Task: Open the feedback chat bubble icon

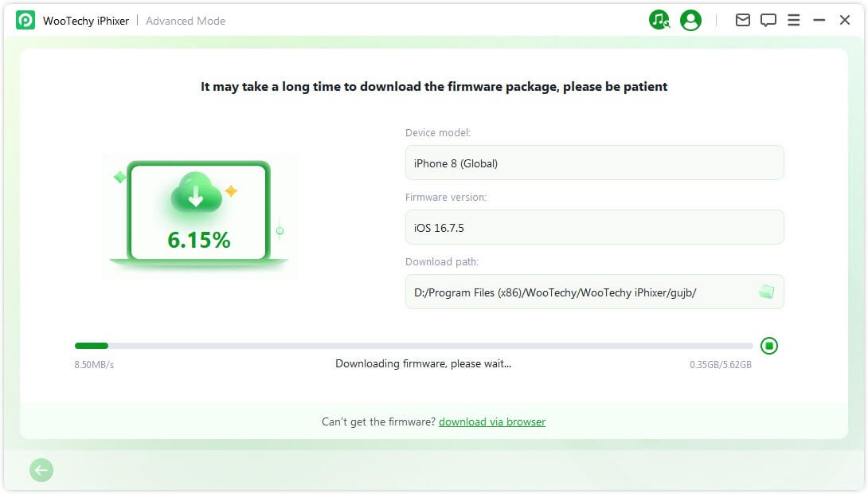Action: pos(768,21)
